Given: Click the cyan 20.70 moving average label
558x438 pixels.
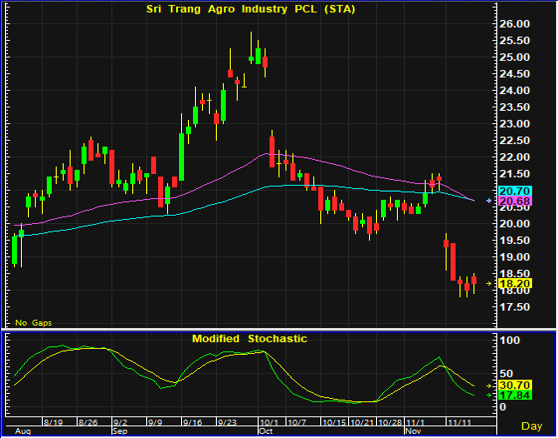Looking at the screenshot, I should click(515, 191).
